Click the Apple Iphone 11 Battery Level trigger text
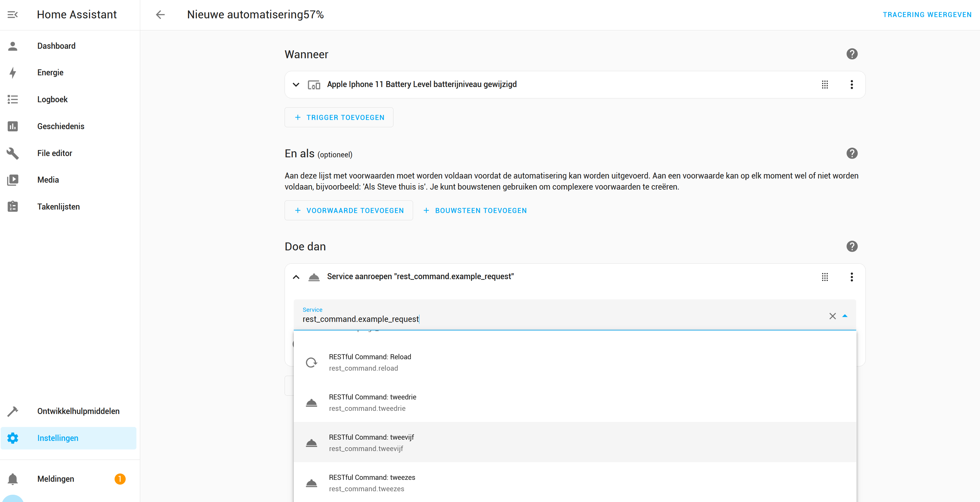Image resolution: width=980 pixels, height=502 pixels. (x=422, y=85)
